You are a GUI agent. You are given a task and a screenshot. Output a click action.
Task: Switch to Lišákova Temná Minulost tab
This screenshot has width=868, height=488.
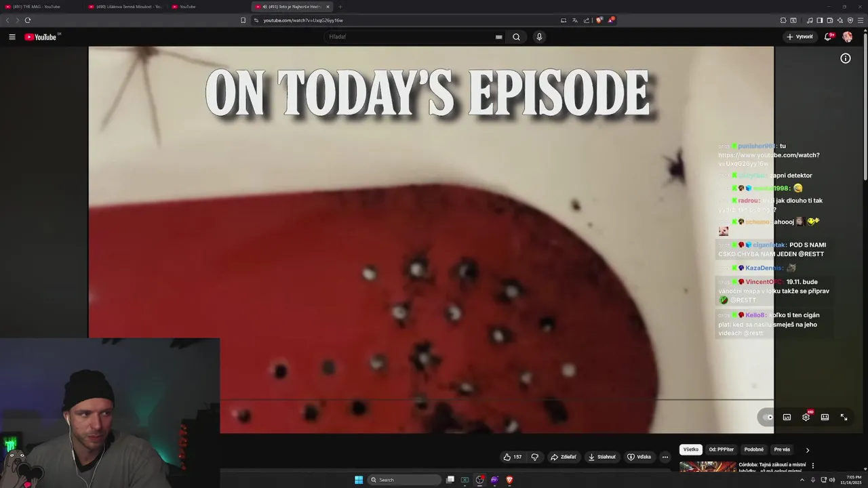coord(125,7)
